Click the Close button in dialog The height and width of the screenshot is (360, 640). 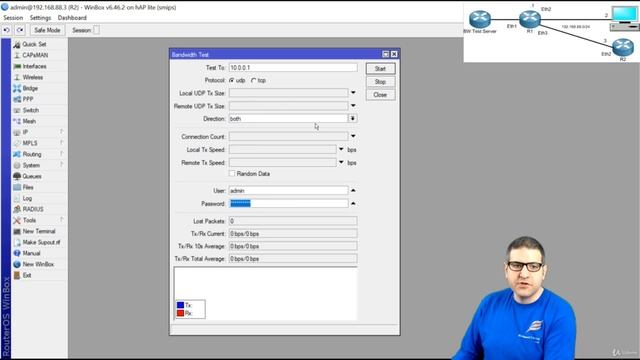point(380,95)
